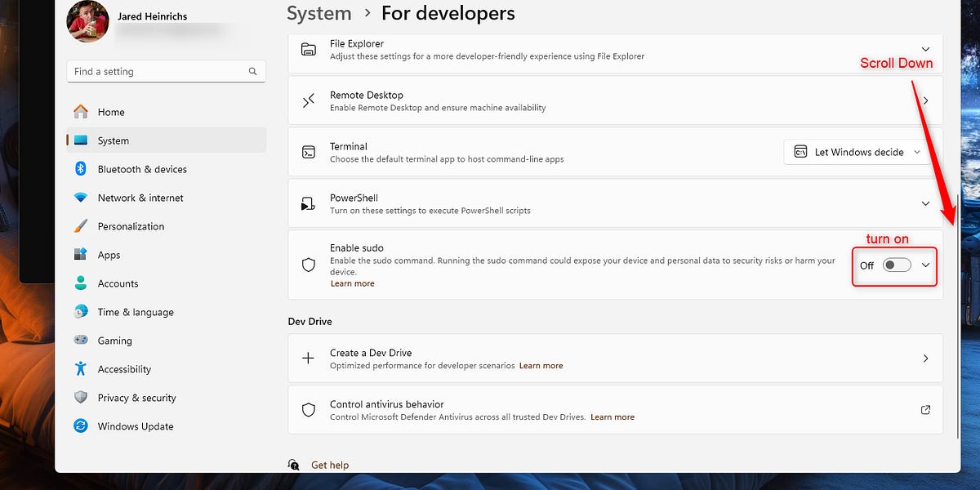Click the Gaming controller icon
The height and width of the screenshot is (490, 980).
[80, 341]
